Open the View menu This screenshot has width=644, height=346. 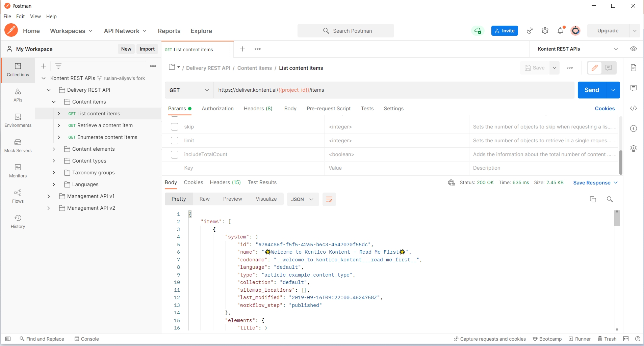35,17
